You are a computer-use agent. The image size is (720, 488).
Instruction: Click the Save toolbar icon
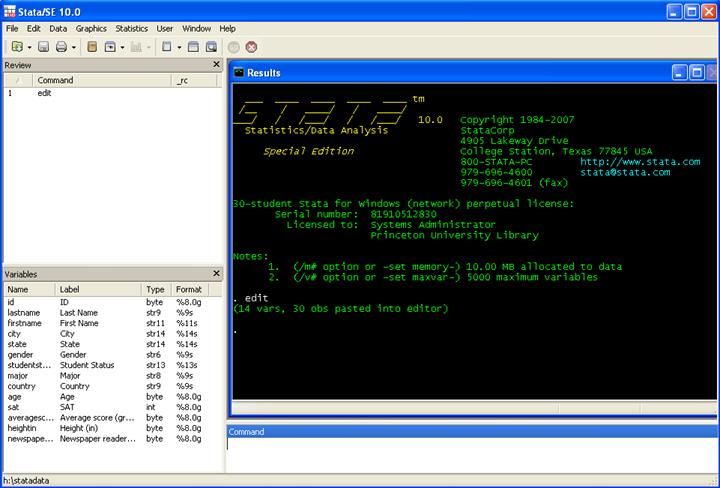point(43,47)
